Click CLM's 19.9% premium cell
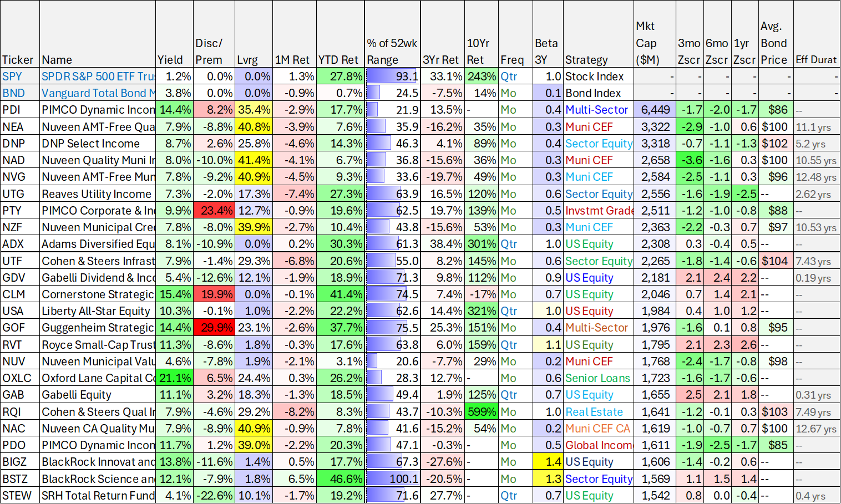841x504 pixels. tap(214, 294)
